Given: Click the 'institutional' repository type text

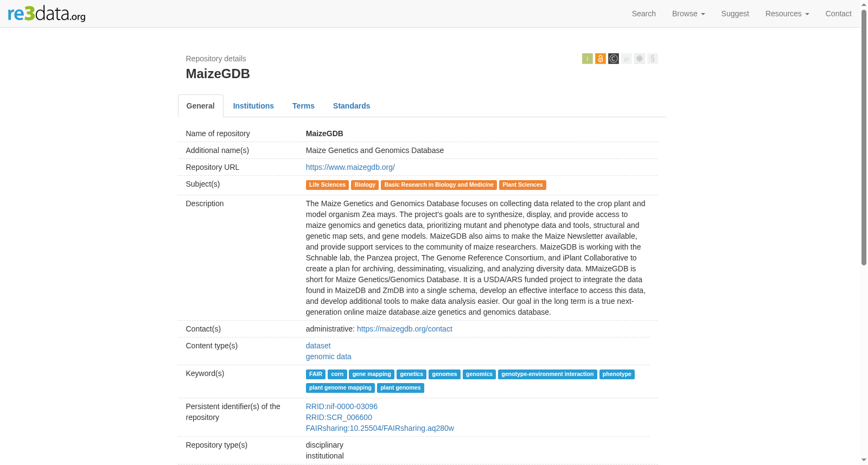Looking at the screenshot, I should (325, 456).
